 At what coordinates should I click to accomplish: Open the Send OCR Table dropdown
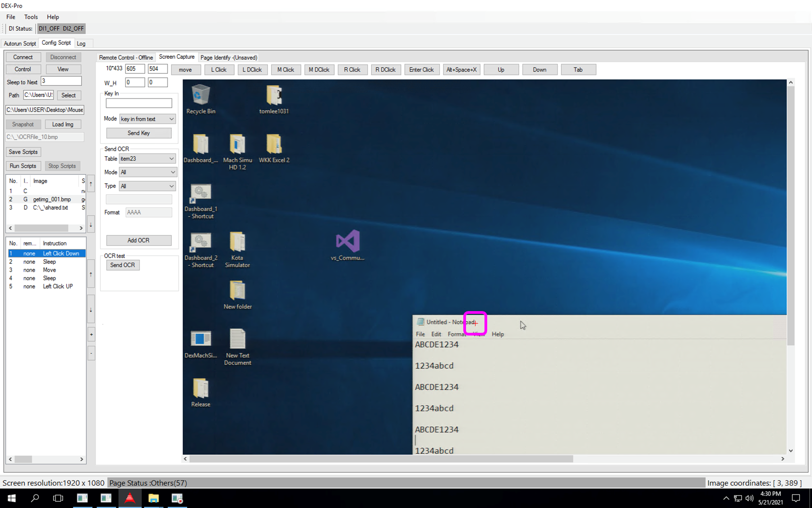coord(147,158)
